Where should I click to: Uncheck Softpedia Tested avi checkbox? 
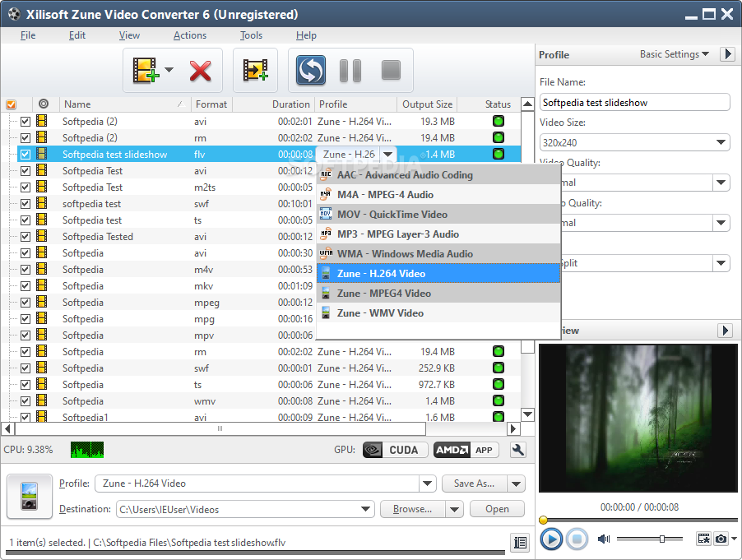point(25,237)
